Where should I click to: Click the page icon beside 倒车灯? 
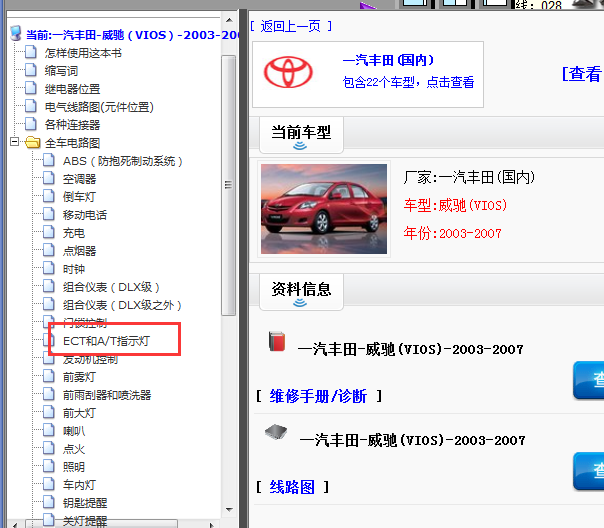[49, 196]
